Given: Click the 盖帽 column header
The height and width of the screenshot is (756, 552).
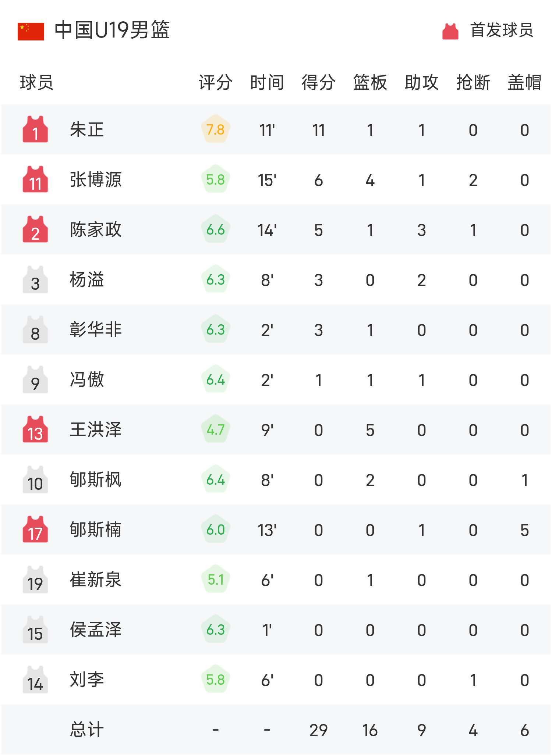Looking at the screenshot, I should 524,82.
